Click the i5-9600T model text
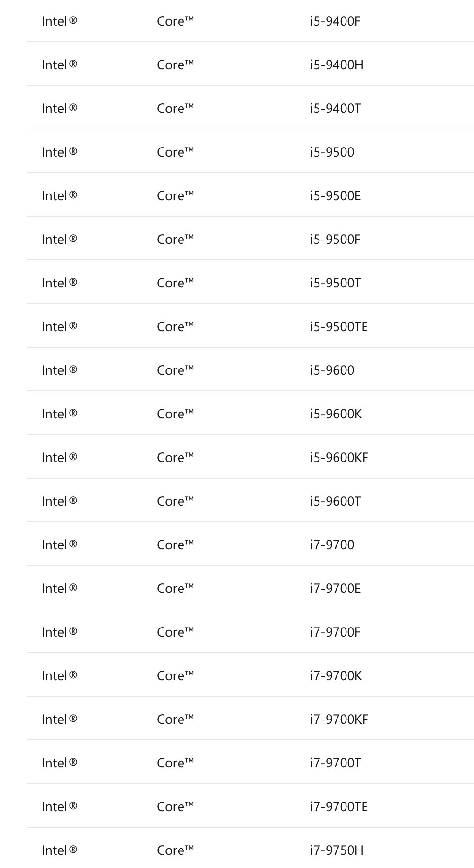Viewport: 474px width, 868px height. point(335,501)
